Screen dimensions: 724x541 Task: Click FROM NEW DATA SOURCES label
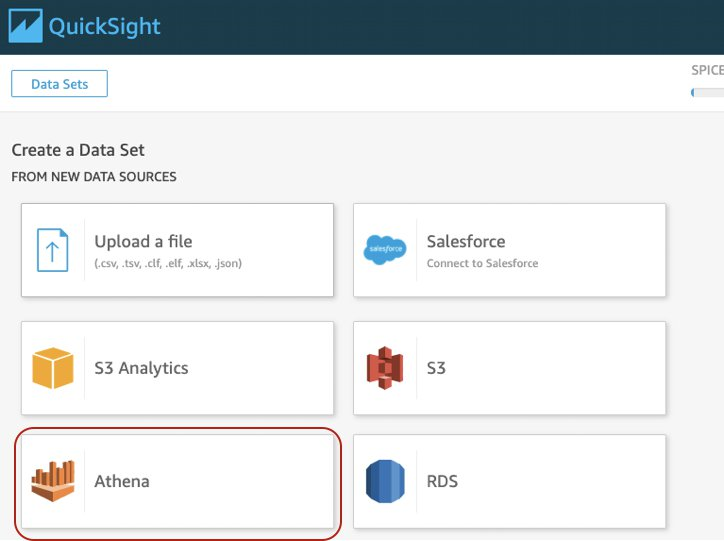click(x=94, y=177)
